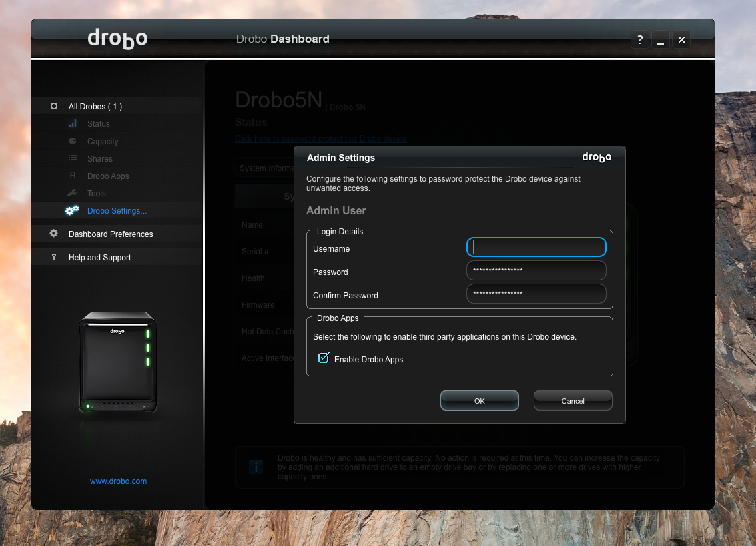Open the Shares menu item
The height and width of the screenshot is (546, 756).
pyautogui.click(x=100, y=159)
